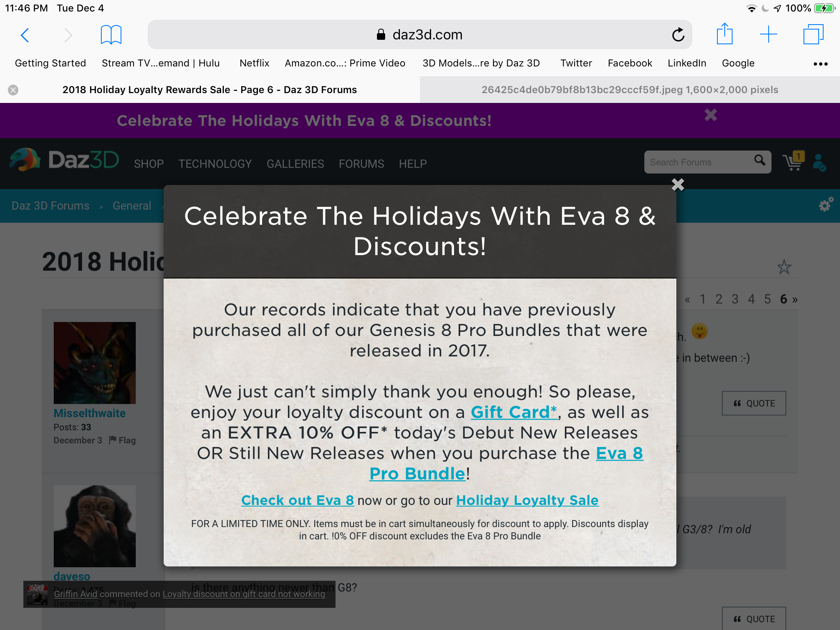
Task: Open the shopping cart icon
Action: tap(793, 162)
